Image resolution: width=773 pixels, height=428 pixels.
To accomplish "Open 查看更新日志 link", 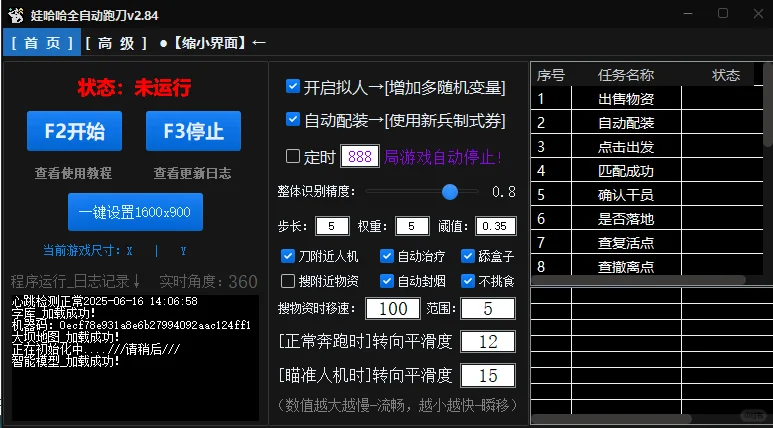I will click(x=192, y=173).
